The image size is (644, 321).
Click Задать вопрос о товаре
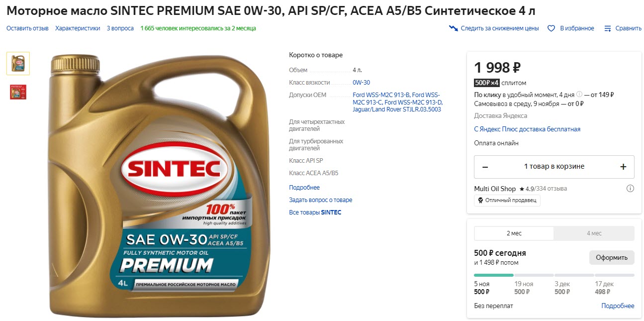tap(320, 200)
